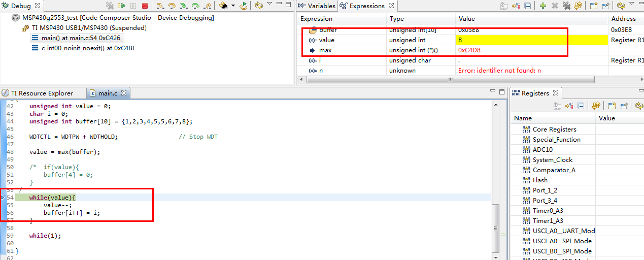Screen dimensions: 644x260
Task: Open the Reset CPU dropdown arrow
Action: point(233,6)
